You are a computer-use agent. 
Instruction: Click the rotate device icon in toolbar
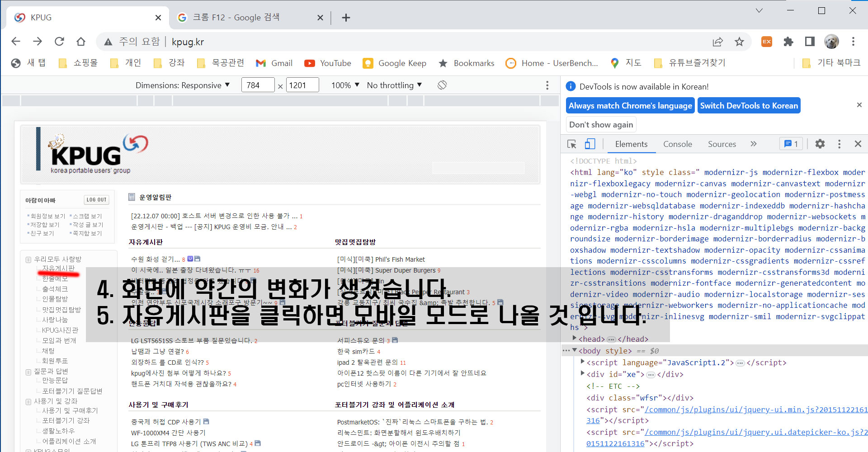point(442,85)
